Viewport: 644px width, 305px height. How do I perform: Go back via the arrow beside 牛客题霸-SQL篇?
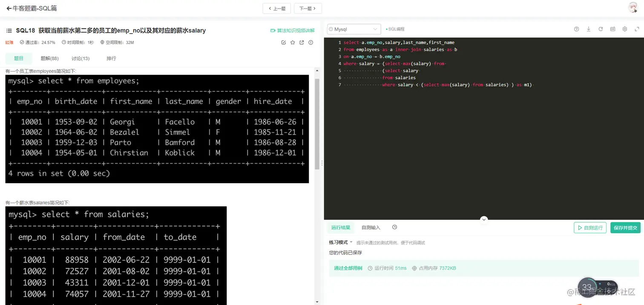coord(9,8)
